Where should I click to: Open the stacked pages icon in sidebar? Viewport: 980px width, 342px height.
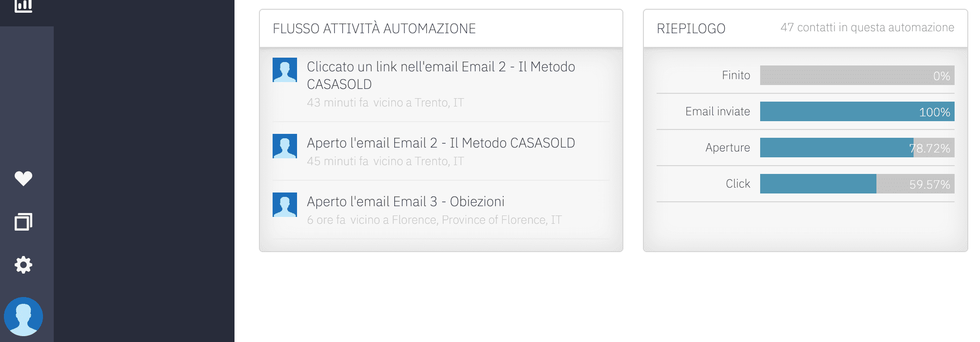point(23,222)
